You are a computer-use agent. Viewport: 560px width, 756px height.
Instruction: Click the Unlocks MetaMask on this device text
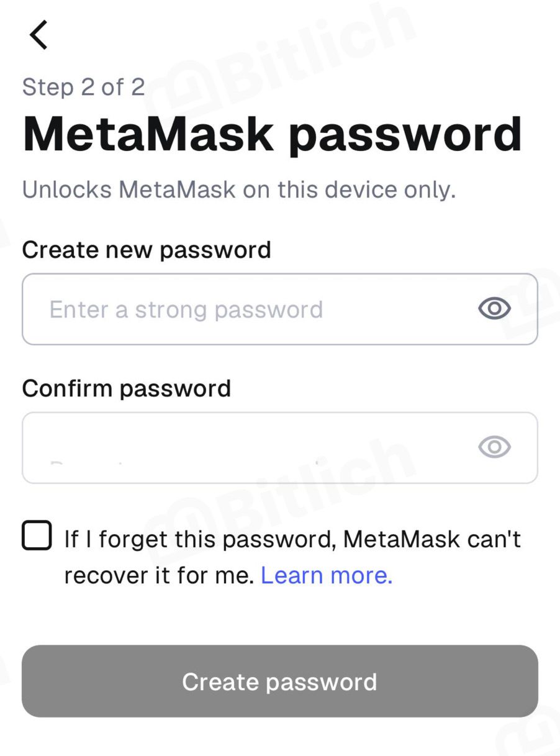click(239, 189)
